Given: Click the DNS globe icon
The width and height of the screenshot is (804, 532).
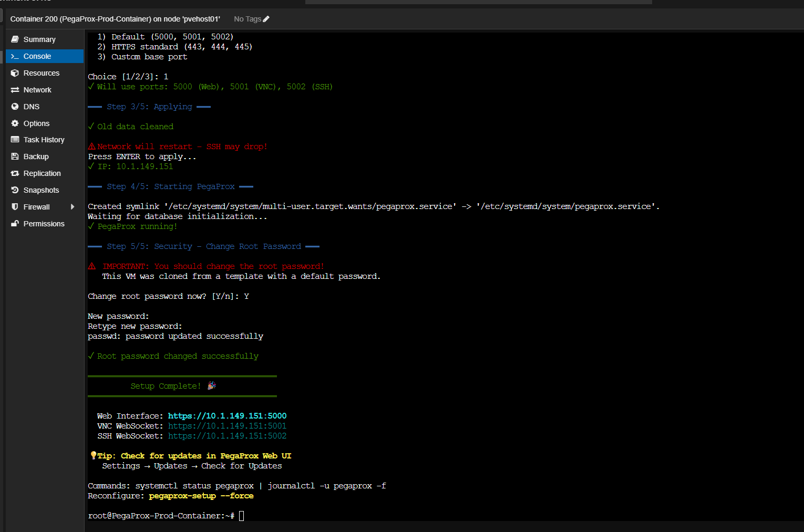Looking at the screenshot, I should 15,107.
